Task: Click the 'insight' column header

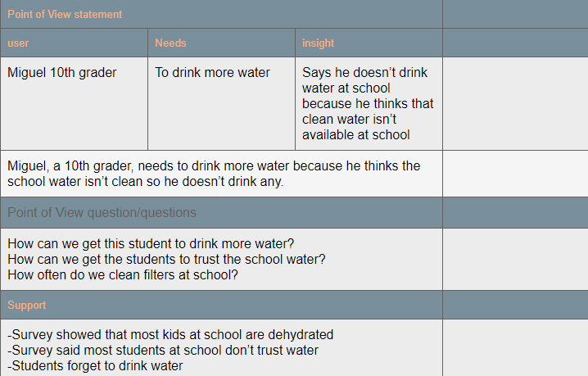Action: [319, 43]
